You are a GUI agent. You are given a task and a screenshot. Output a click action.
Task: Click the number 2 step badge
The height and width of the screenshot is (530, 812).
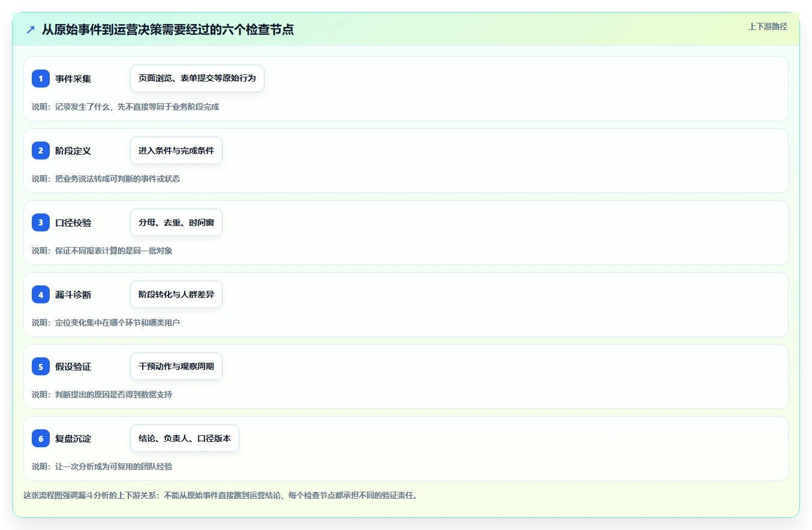coord(41,150)
